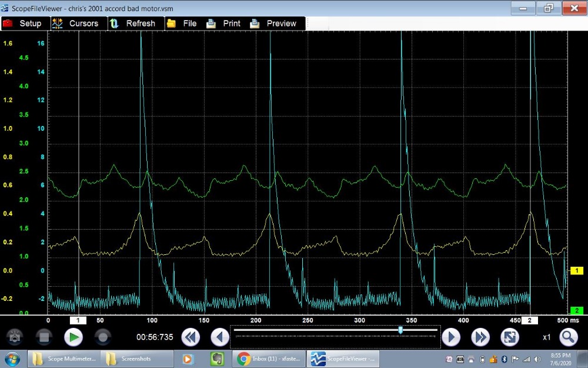Screen dimensions: 588x368
Task: Take a snapshot with the camera icon
Action: pos(15,337)
